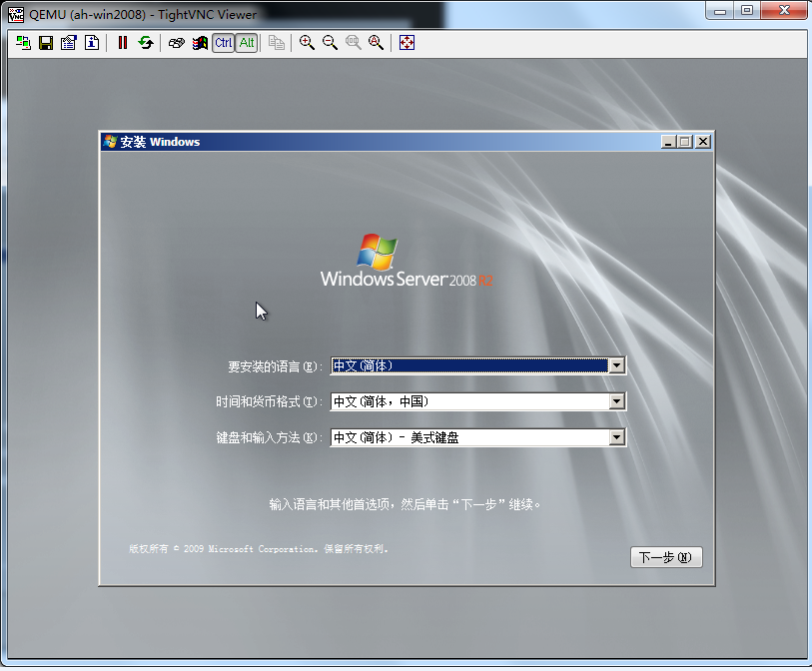Zoom in with the magnifier plus icon
The height and width of the screenshot is (671, 812).
tap(307, 43)
